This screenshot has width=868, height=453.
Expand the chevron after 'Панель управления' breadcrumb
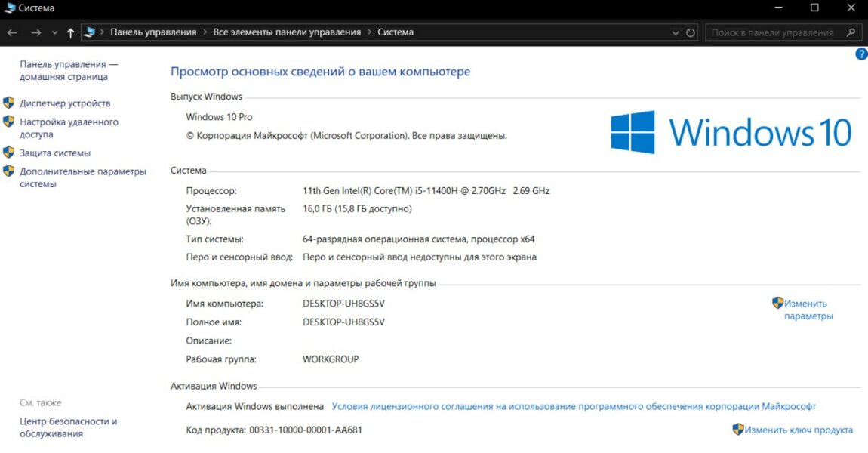(x=205, y=32)
